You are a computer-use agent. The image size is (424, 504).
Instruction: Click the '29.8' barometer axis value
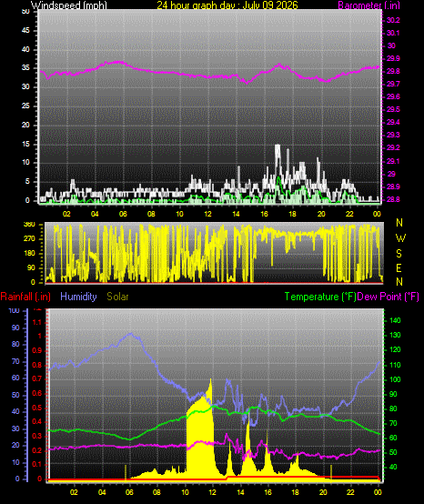click(x=393, y=71)
